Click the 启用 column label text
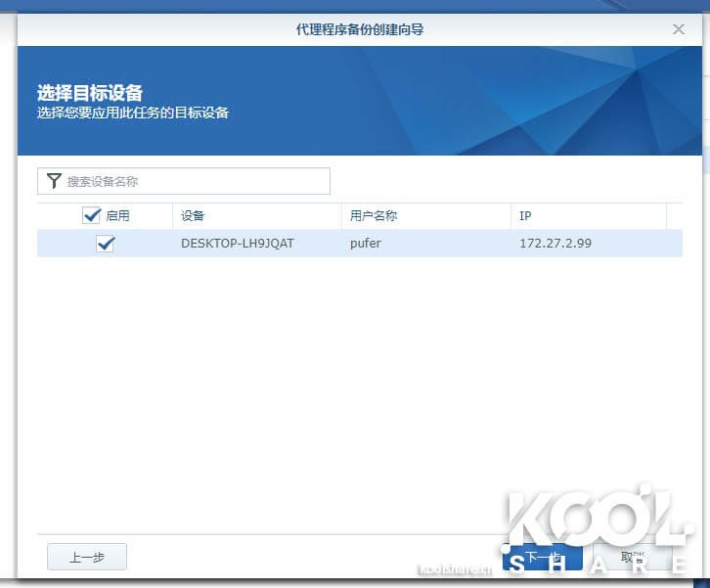This screenshot has height=588, width=710. pos(118,215)
